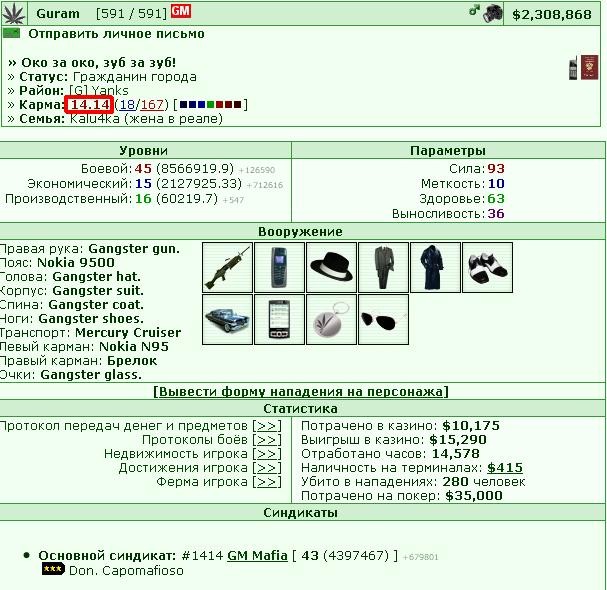The height and width of the screenshot is (590, 607).
Task: Select the Nokia 9500 item image
Action: (279, 268)
